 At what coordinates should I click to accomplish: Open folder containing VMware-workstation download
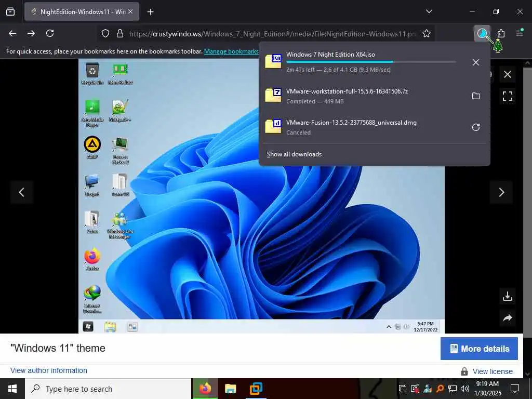[476, 96]
